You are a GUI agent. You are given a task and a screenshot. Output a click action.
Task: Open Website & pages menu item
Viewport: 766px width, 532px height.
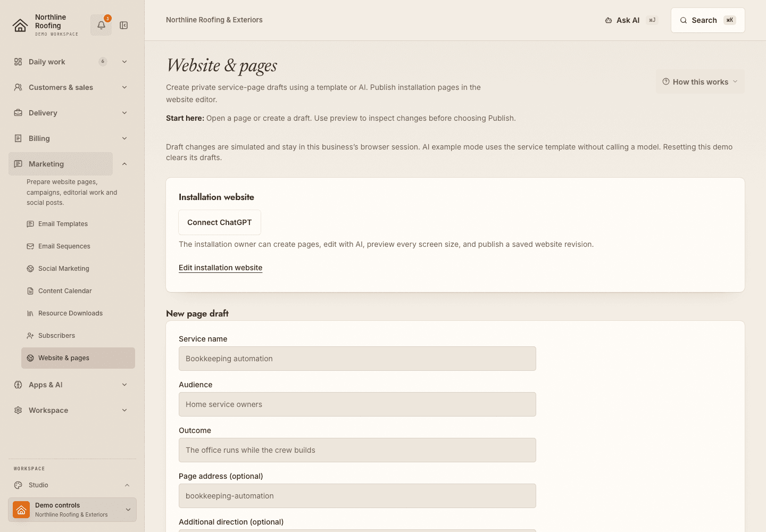[x=78, y=358]
